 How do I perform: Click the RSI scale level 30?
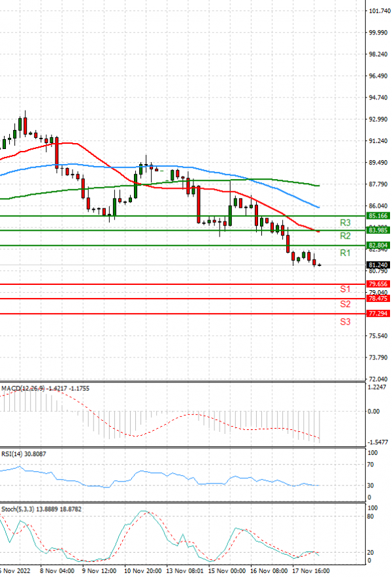click(x=370, y=486)
